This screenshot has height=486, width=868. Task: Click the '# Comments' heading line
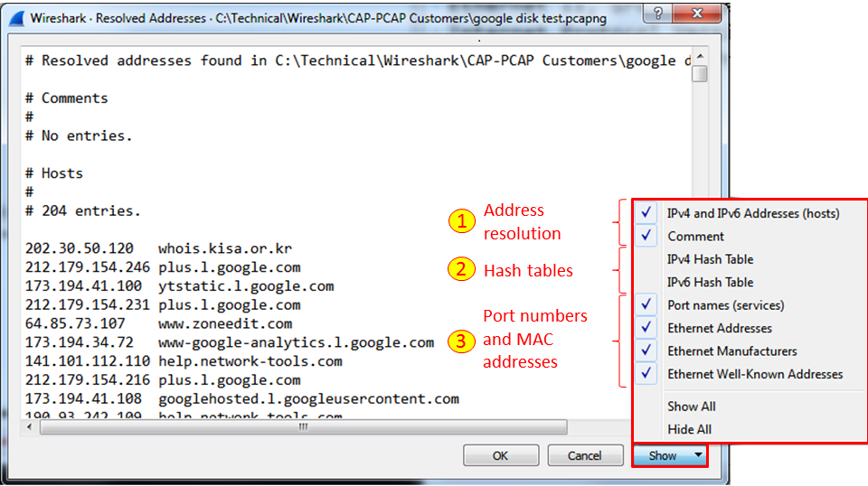click(x=66, y=98)
